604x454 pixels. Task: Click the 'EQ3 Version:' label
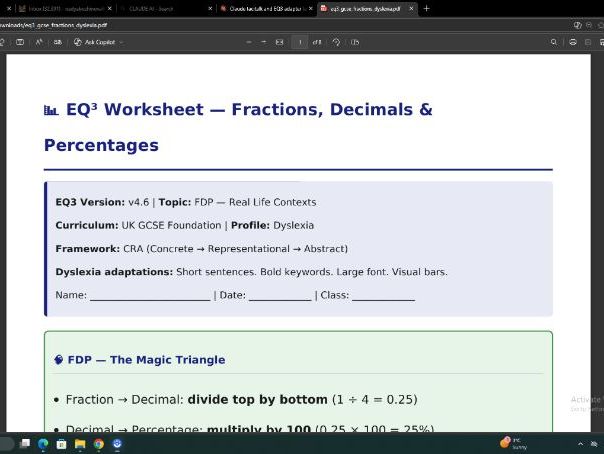coord(90,202)
